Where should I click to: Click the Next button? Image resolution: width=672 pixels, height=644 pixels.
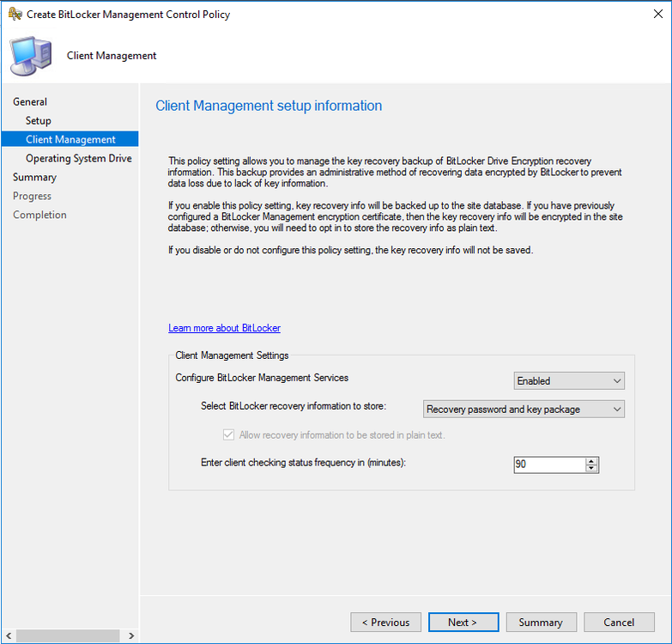coord(463,623)
